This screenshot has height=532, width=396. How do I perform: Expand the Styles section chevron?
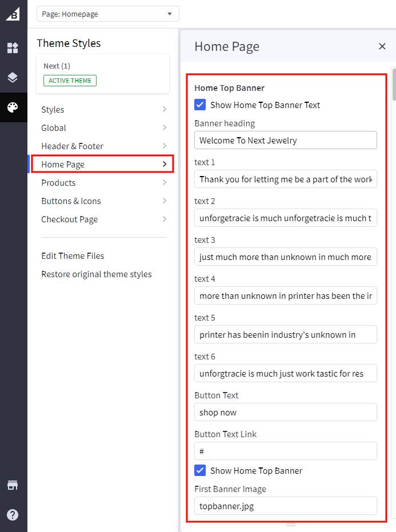pyautogui.click(x=164, y=110)
